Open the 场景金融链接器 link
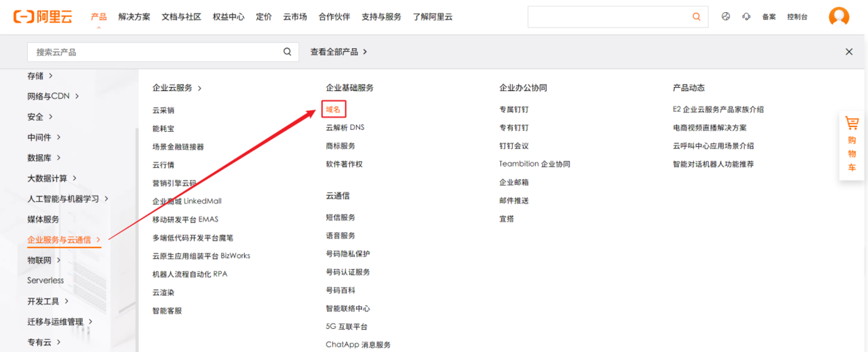The height and width of the screenshot is (352, 868). 178,147
